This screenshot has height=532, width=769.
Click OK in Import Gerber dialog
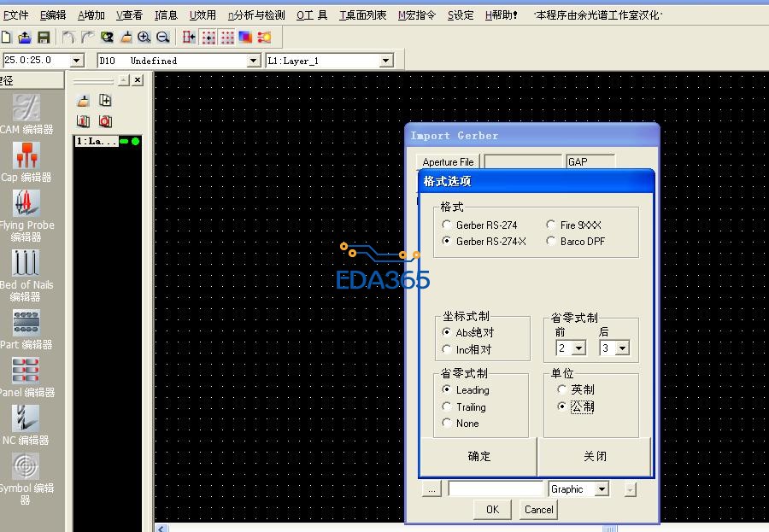492,510
